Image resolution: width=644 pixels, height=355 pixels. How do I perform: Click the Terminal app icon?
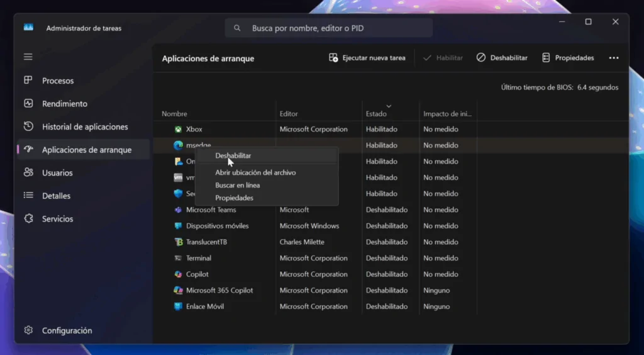point(178,258)
